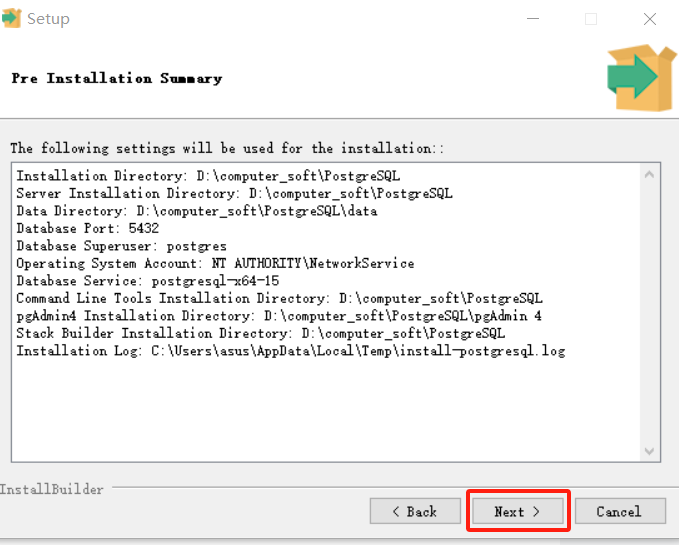The image size is (679, 545).
Task: Click the 'The following settings will be used' label
Action: [x=227, y=148]
